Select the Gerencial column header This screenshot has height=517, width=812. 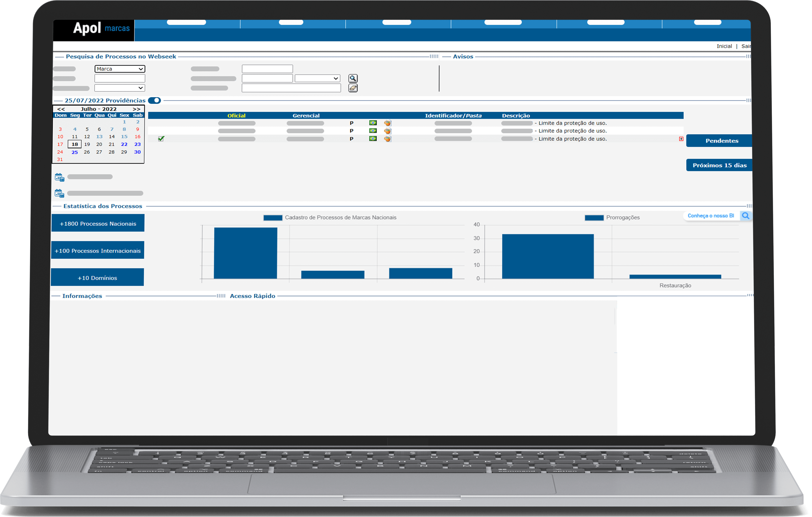pos(306,116)
